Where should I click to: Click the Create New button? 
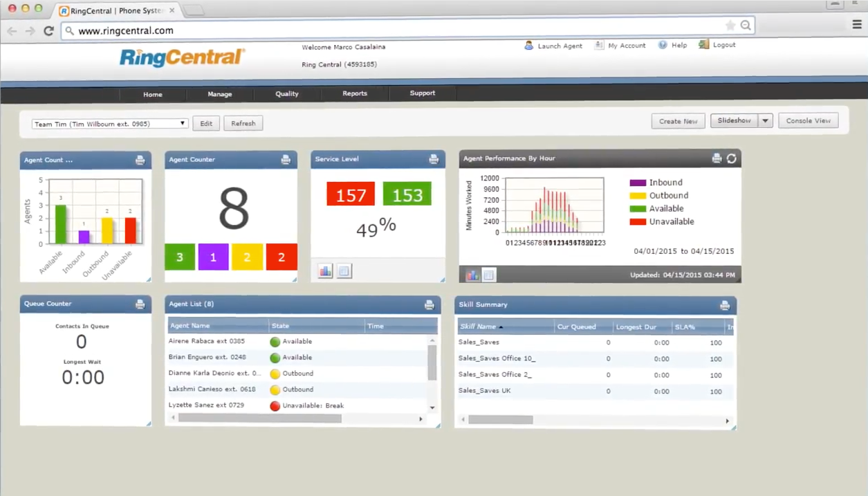pos(678,121)
